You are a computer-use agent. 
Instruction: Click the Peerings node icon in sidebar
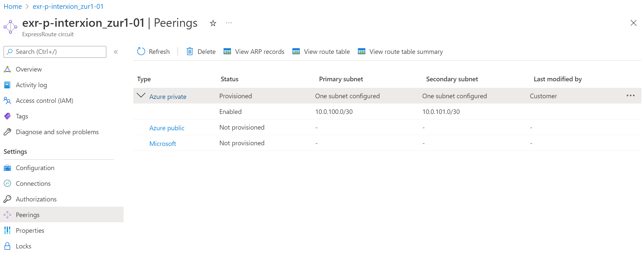click(7, 215)
